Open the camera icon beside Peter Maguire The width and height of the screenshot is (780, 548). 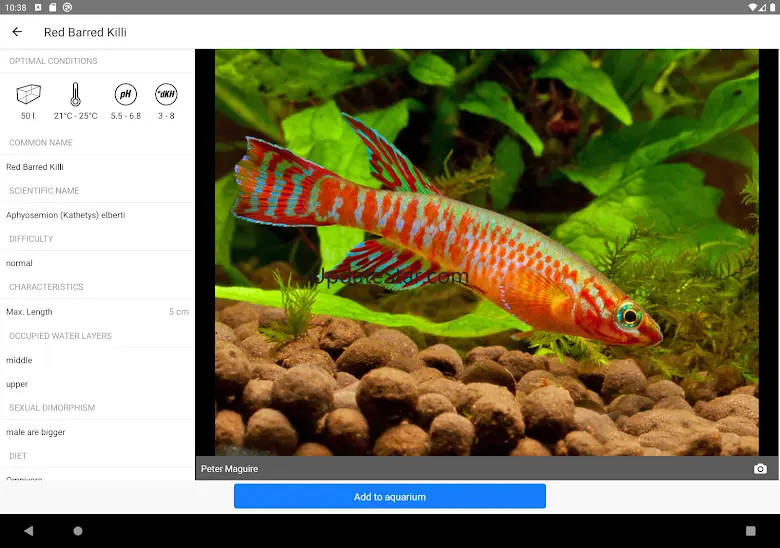760,468
